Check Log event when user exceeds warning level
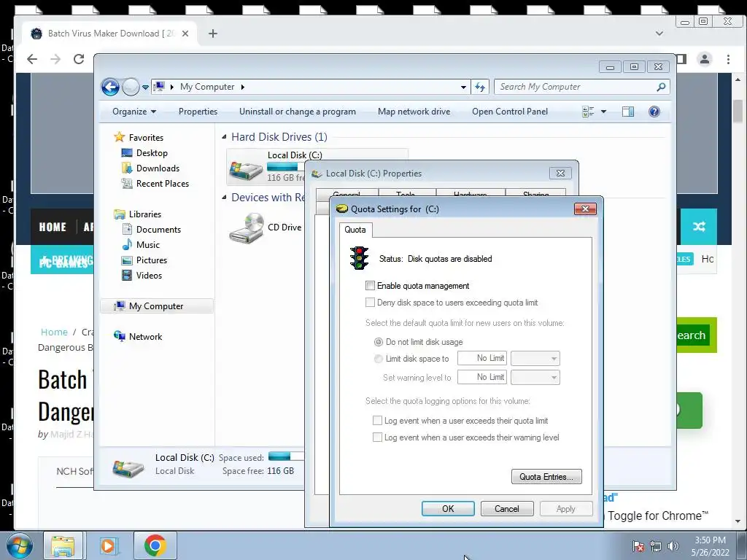747x560 pixels. 377,437
